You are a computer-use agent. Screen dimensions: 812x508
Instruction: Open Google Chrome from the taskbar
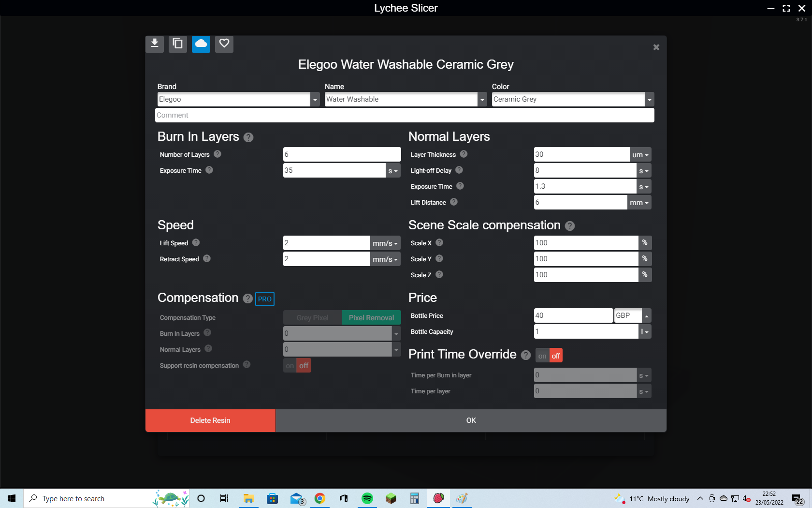tap(320, 498)
